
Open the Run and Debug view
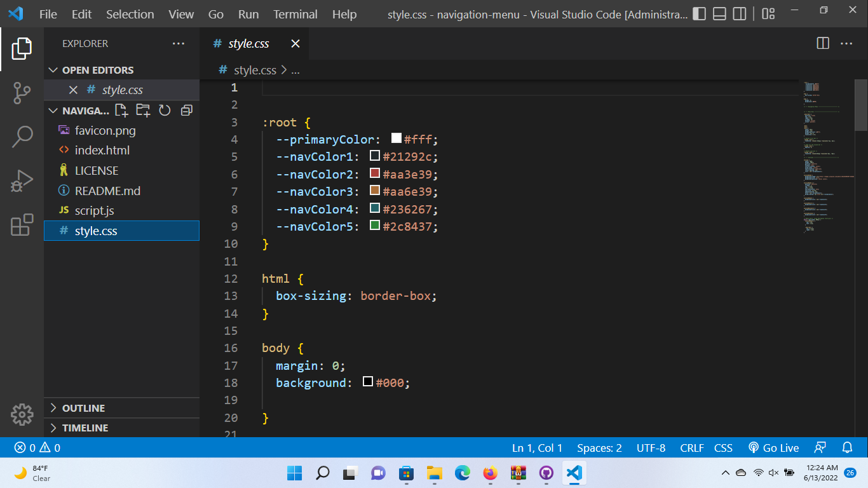[22, 181]
